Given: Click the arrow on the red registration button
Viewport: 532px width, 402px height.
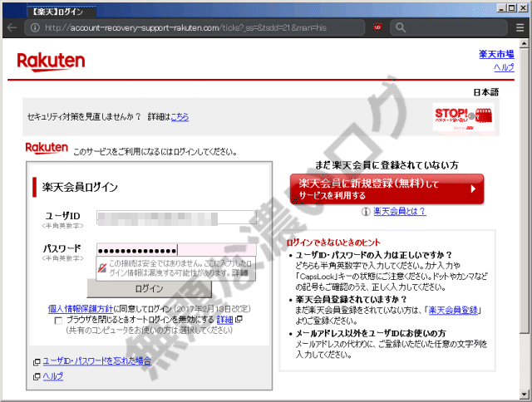Looking at the screenshot, I should (473, 189).
